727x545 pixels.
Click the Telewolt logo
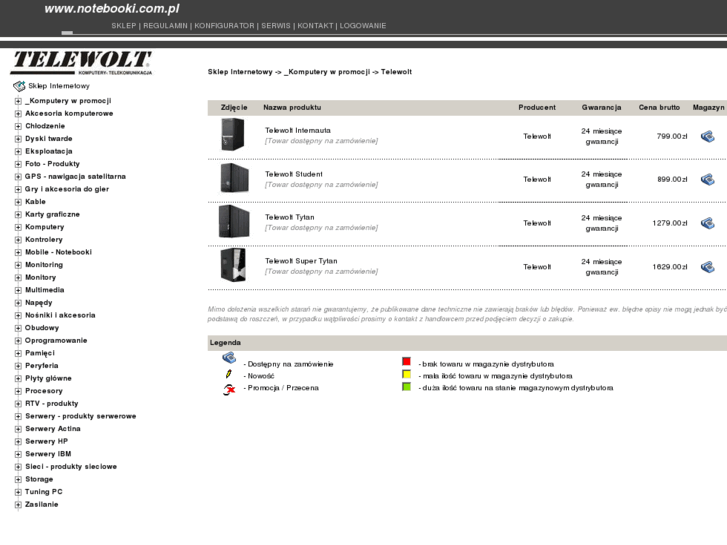pos(81,63)
